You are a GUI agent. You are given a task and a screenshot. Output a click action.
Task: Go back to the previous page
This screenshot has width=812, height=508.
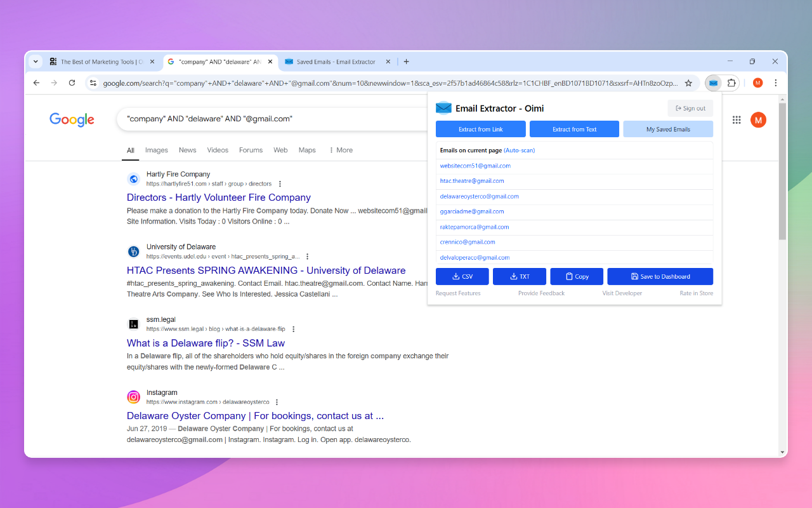tap(36, 83)
